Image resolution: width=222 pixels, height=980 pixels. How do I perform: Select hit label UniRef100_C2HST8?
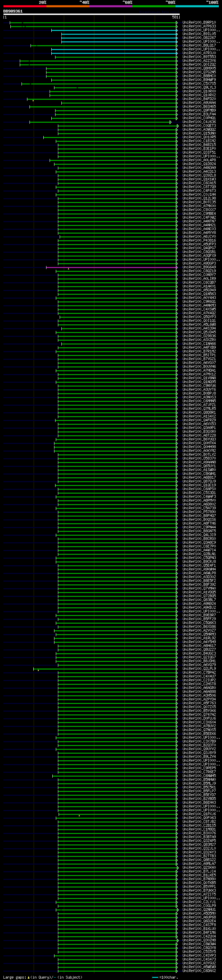(x=199, y=684)
